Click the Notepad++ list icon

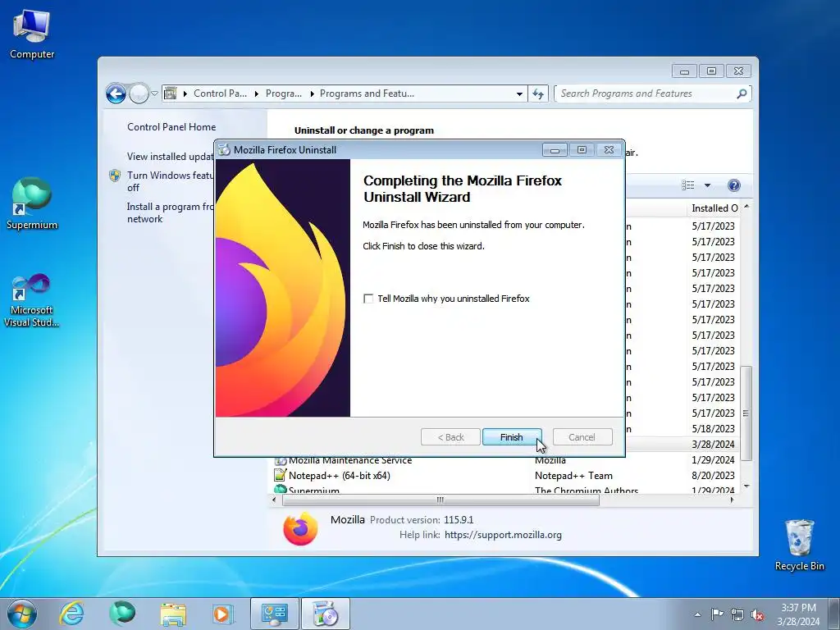point(280,475)
